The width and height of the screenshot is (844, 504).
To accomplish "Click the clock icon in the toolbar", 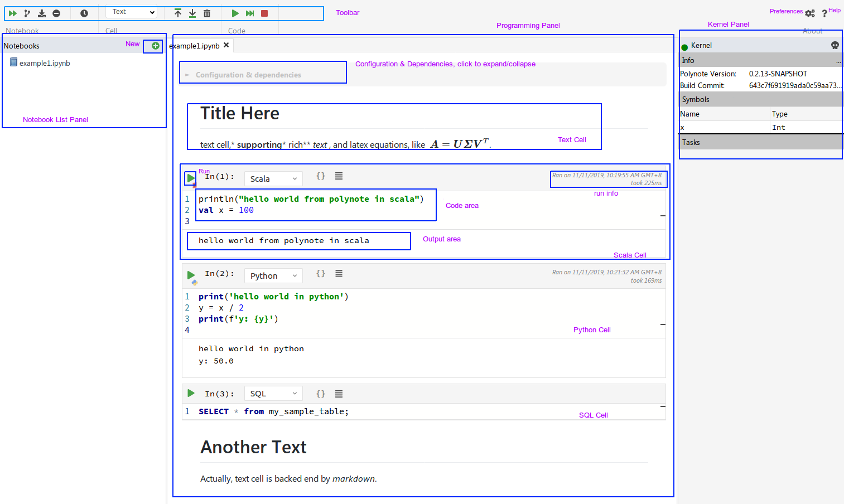I will coord(84,13).
